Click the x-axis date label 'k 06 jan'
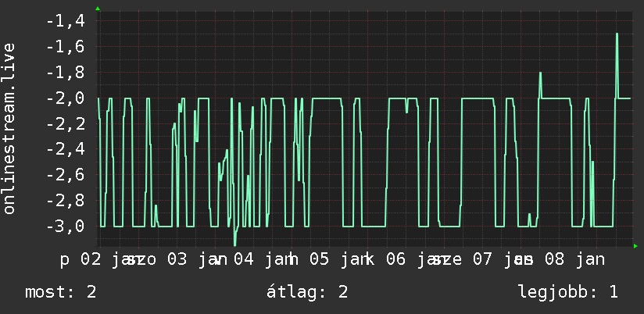Screen dimensions: 644x314 [x=406, y=260]
